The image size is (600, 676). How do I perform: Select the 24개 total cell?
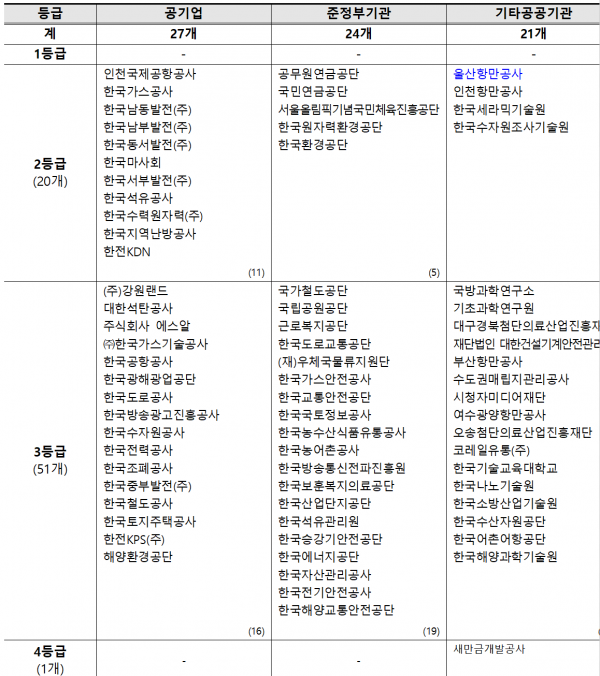[359, 34]
